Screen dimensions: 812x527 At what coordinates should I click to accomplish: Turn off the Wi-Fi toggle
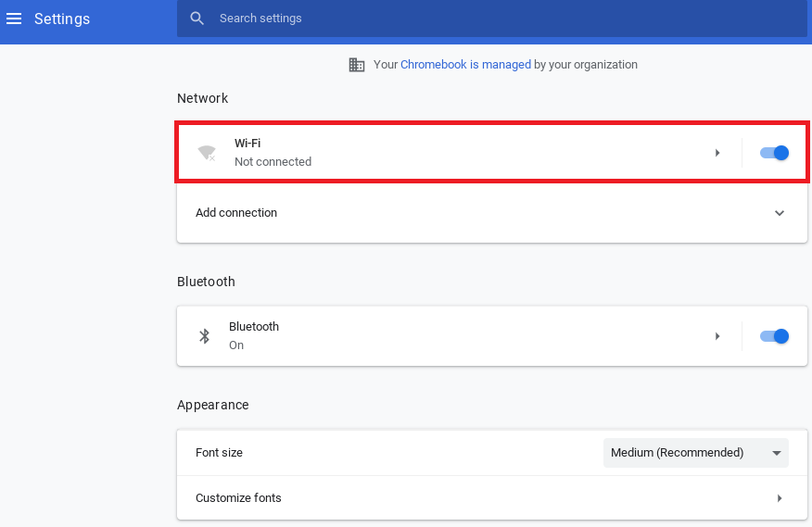pyautogui.click(x=774, y=153)
